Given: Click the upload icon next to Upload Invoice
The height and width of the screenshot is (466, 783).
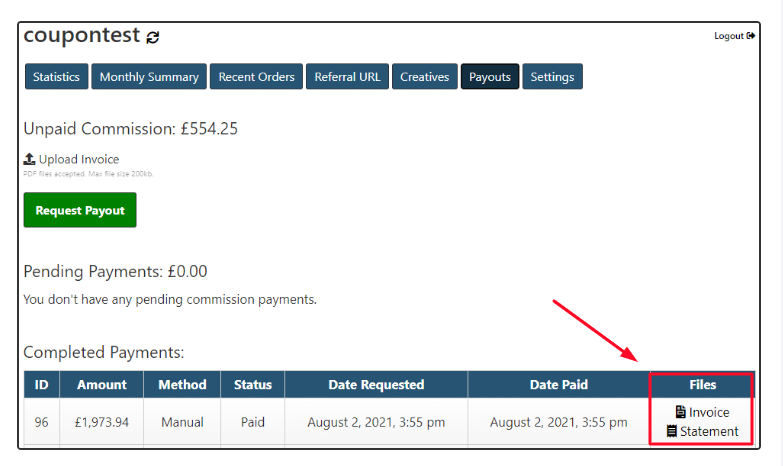Looking at the screenshot, I should [x=29, y=159].
